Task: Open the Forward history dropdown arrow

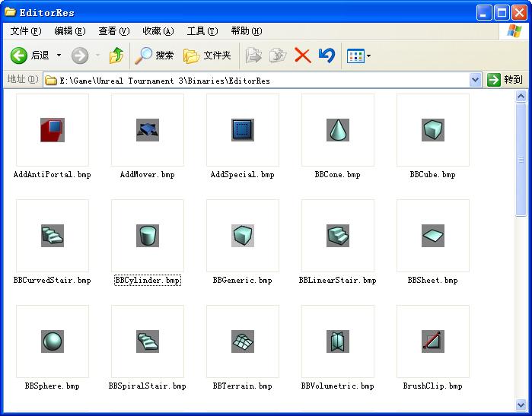Action: point(97,56)
